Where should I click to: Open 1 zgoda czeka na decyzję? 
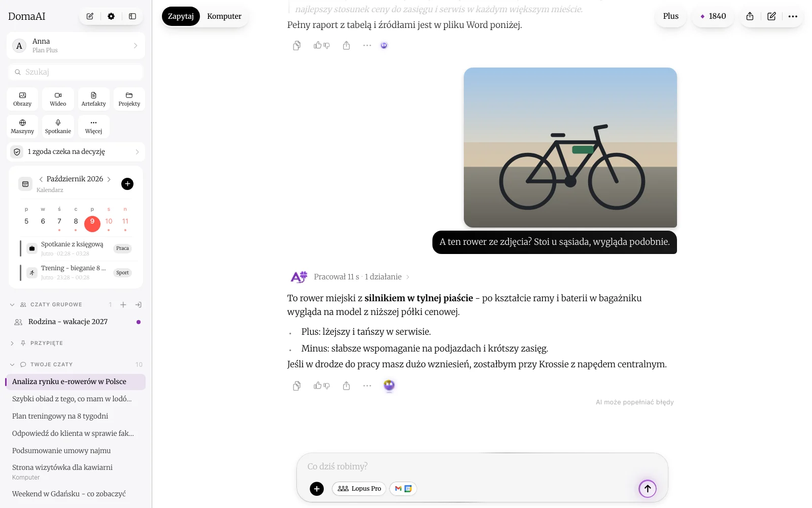coord(76,152)
